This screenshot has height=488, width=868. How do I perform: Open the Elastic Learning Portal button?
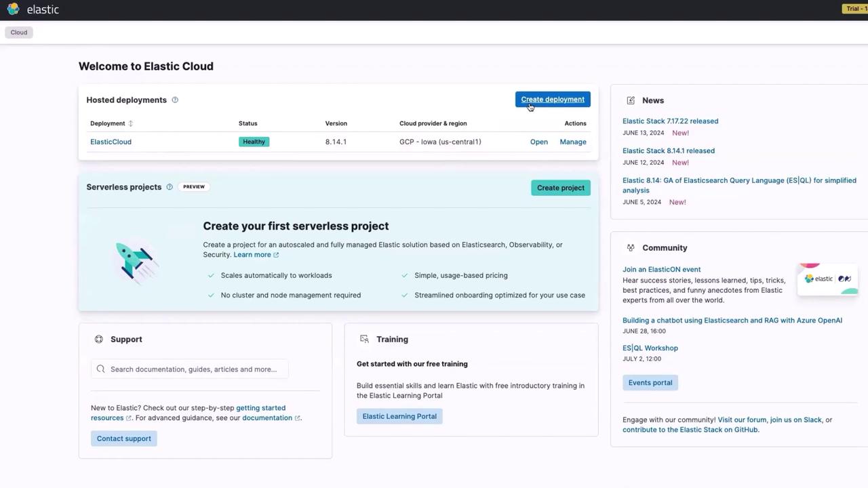(399, 416)
